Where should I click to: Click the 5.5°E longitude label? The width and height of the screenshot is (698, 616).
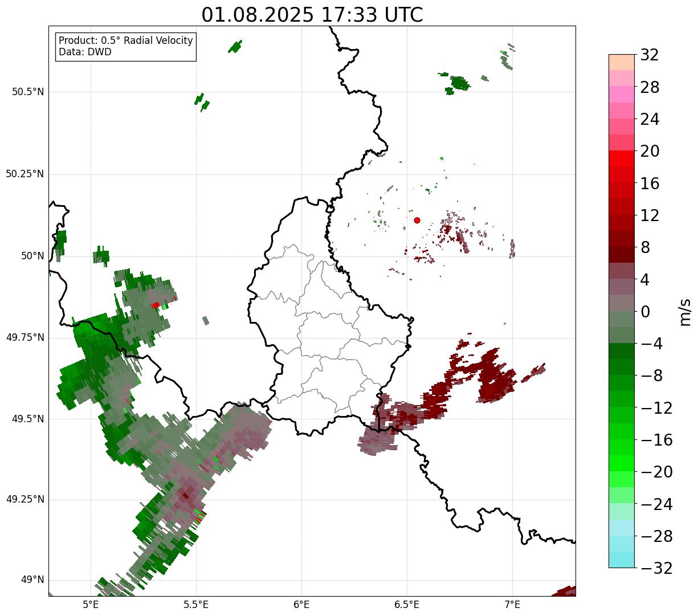tap(196, 604)
